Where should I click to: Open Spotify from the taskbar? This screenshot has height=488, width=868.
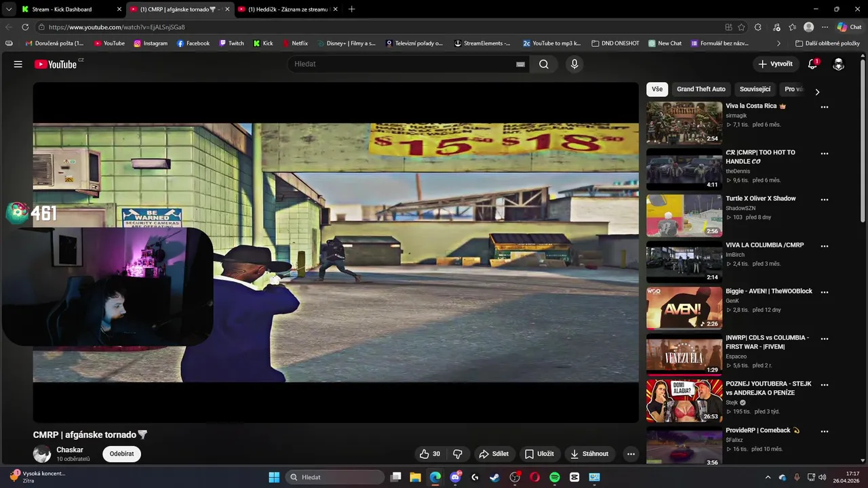click(x=555, y=477)
